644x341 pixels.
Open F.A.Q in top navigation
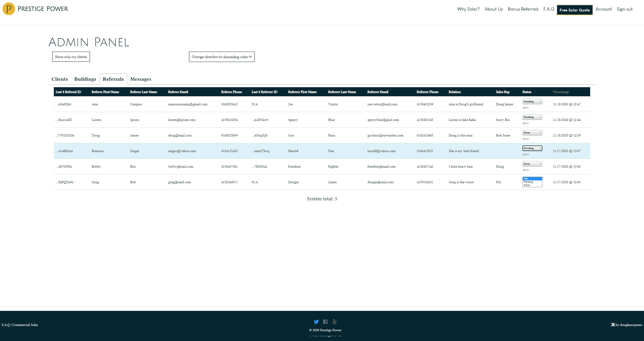(549, 9)
